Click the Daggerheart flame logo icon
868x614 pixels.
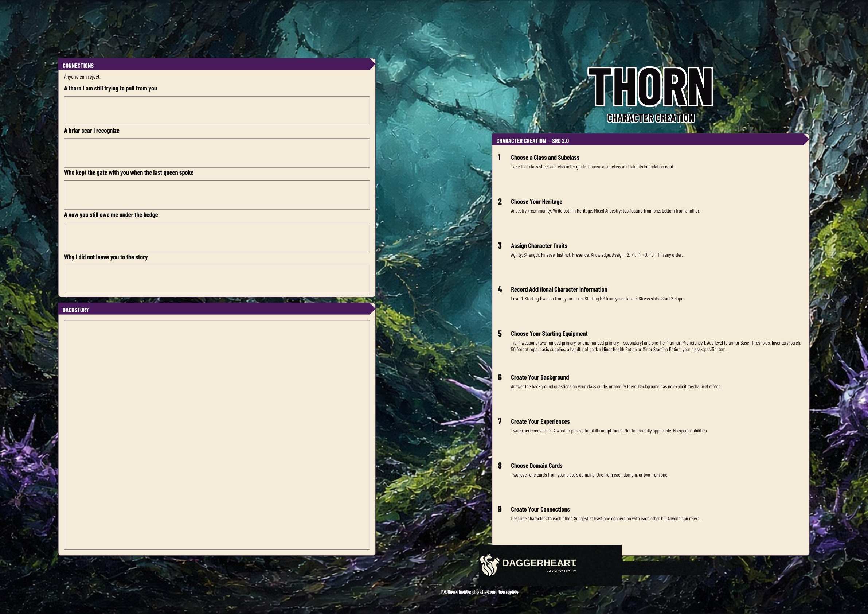pyautogui.click(x=490, y=565)
